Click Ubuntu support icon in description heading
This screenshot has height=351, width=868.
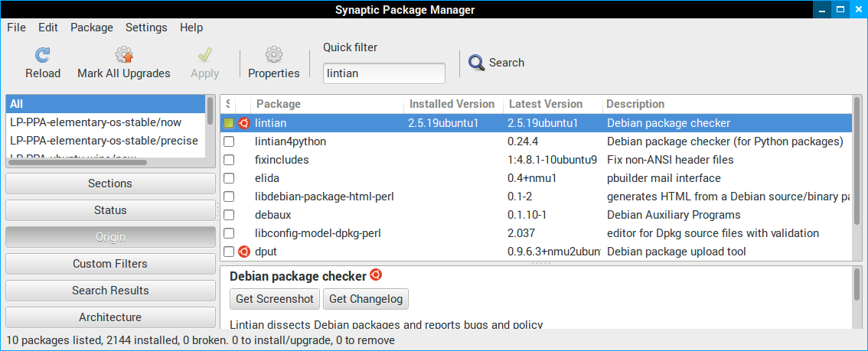click(x=376, y=275)
